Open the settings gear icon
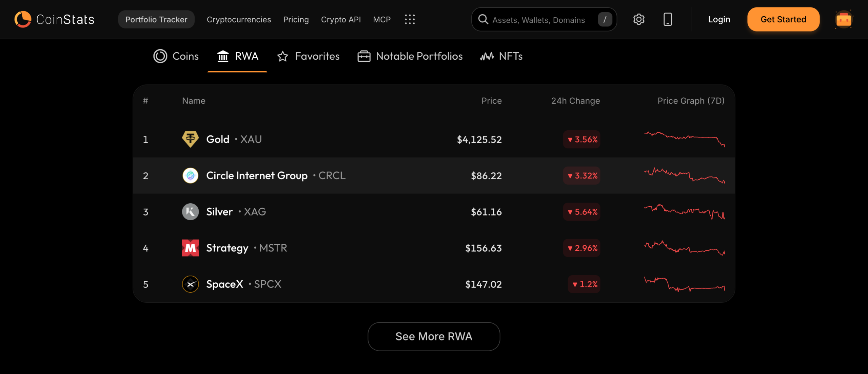The width and height of the screenshot is (868, 374). (x=639, y=19)
